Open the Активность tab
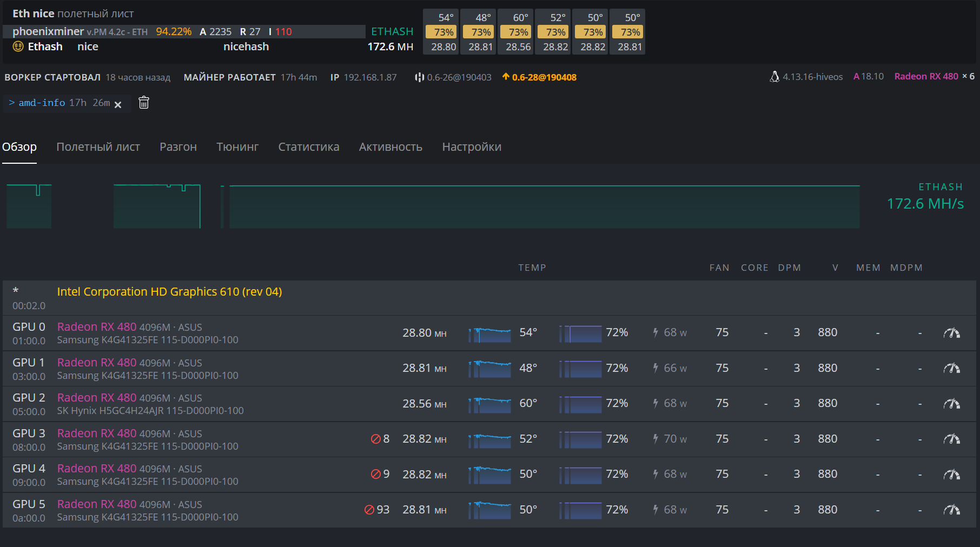This screenshot has height=547, width=980. (390, 147)
